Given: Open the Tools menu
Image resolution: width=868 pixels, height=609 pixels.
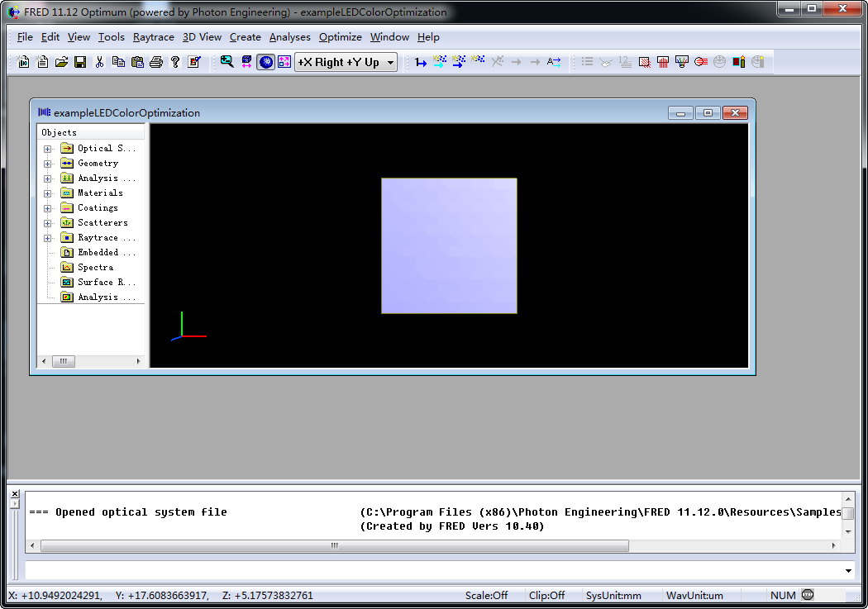Looking at the screenshot, I should pyautogui.click(x=112, y=37).
